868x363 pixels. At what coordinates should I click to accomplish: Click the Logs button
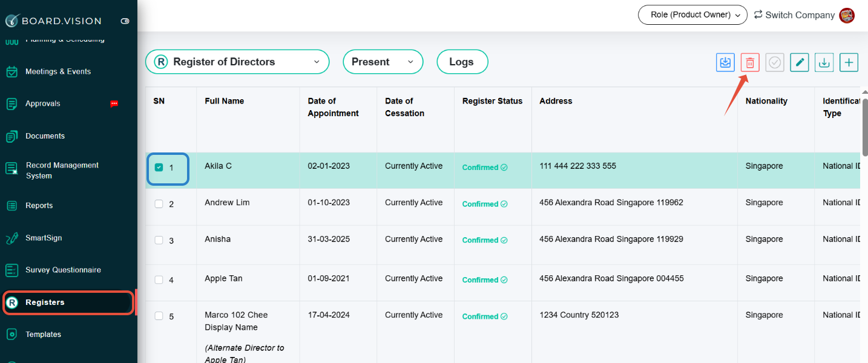462,62
